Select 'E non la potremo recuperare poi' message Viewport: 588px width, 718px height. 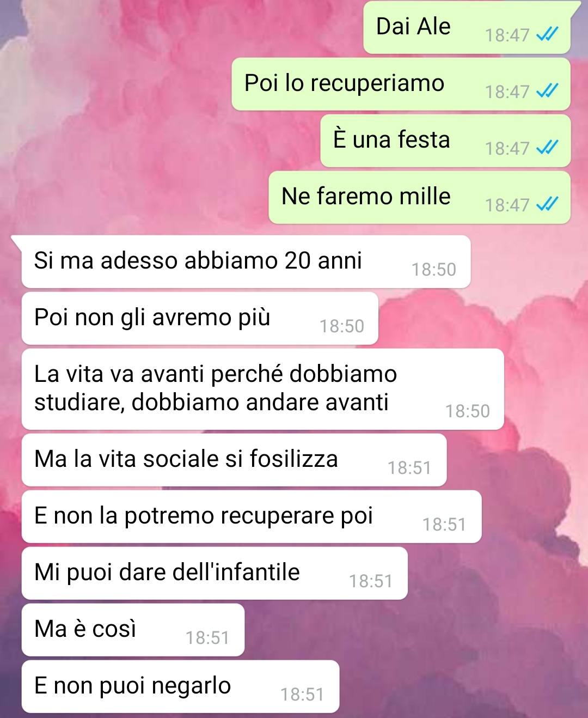coord(252,516)
